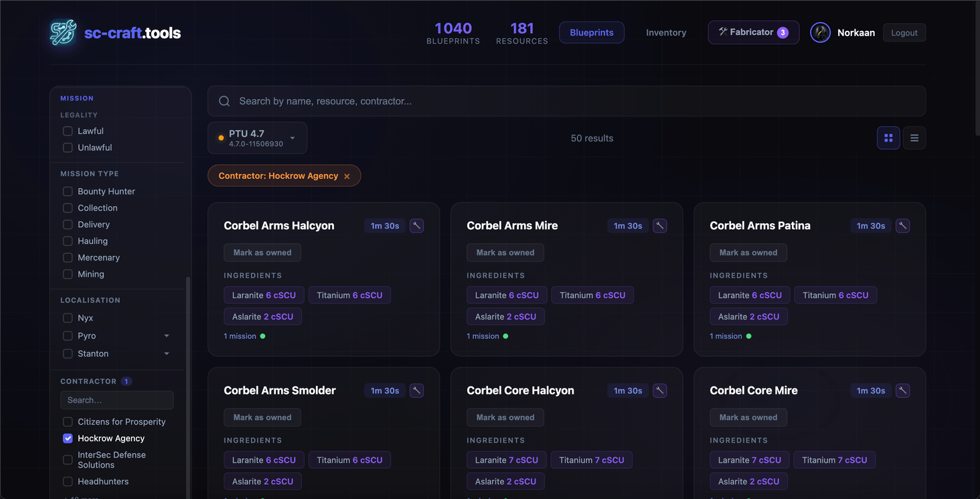
Task: Check the Bounty Hunter mission type
Action: (x=68, y=192)
